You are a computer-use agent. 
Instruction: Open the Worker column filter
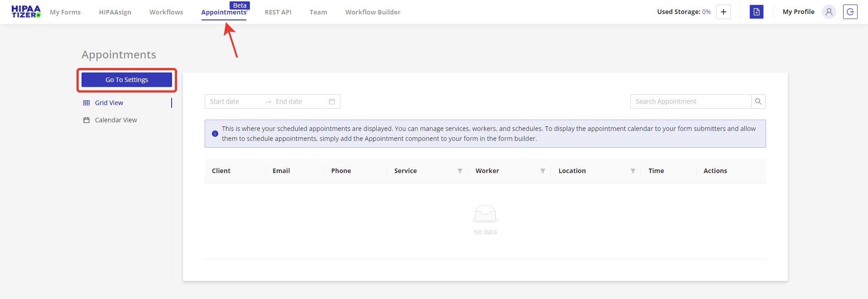[x=542, y=171]
